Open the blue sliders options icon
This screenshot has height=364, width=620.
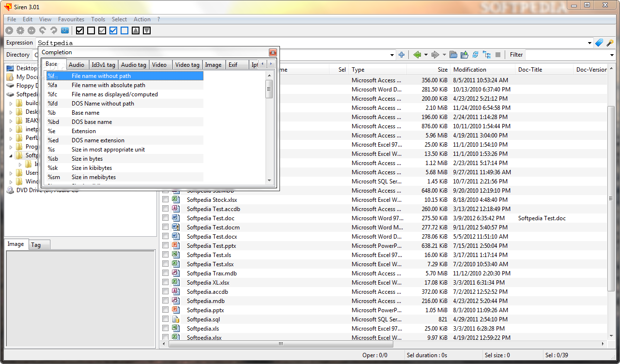(x=65, y=30)
